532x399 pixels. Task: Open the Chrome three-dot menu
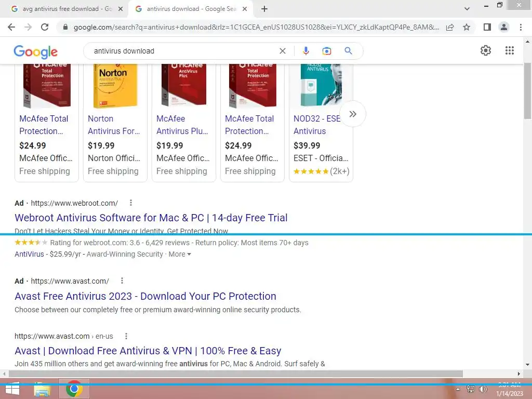click(521, 27)
